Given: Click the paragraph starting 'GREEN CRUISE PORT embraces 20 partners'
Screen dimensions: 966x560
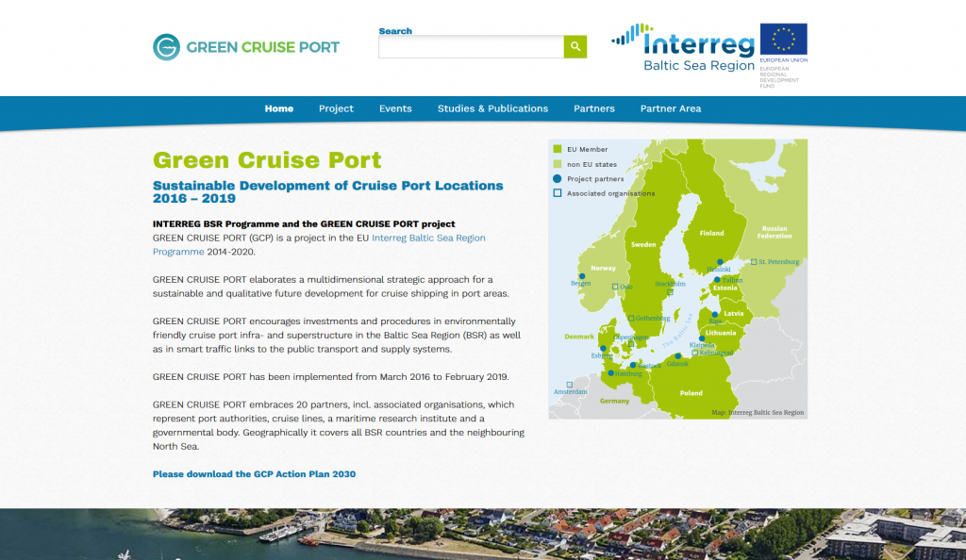Looking at the screenshot, I should coord(339,425).
